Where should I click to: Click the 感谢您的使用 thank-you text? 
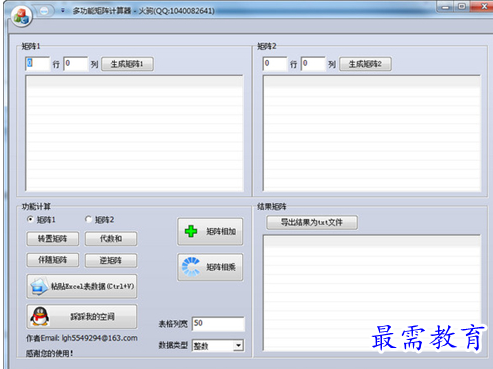click(x=49, y=353)
